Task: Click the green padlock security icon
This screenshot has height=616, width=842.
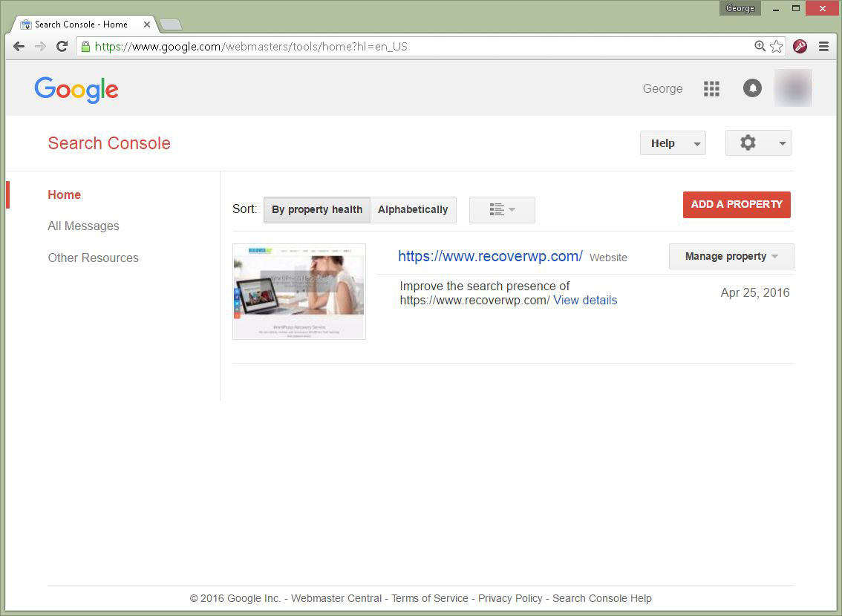Action: 85,47
